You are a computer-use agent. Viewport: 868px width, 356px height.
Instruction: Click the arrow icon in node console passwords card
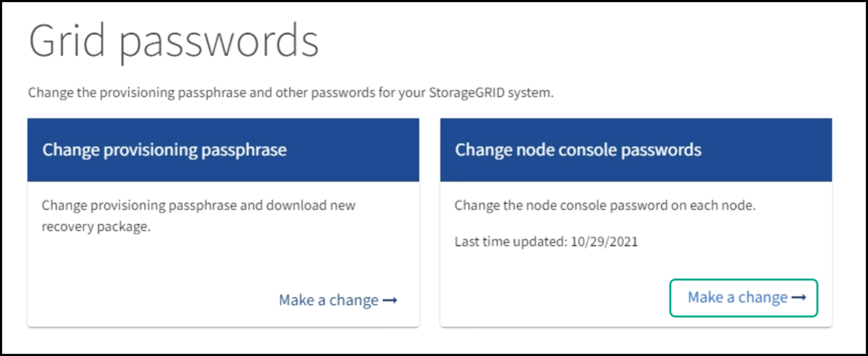[x=799, y=298]
